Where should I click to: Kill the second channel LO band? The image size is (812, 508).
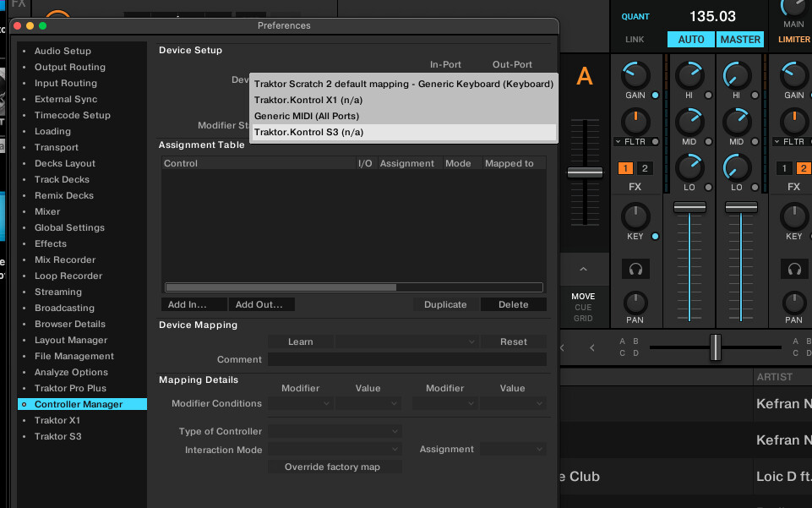click(755, 187)
